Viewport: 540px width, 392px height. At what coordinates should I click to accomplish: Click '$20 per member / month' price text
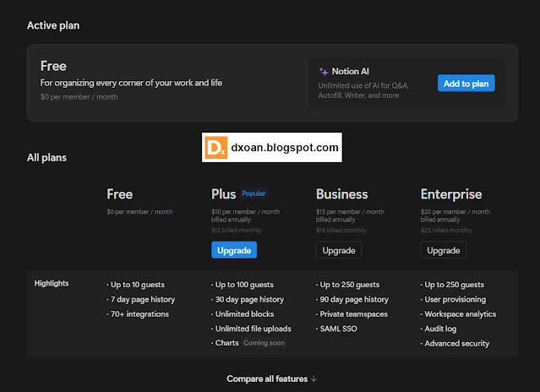click(x=455, y=212)
